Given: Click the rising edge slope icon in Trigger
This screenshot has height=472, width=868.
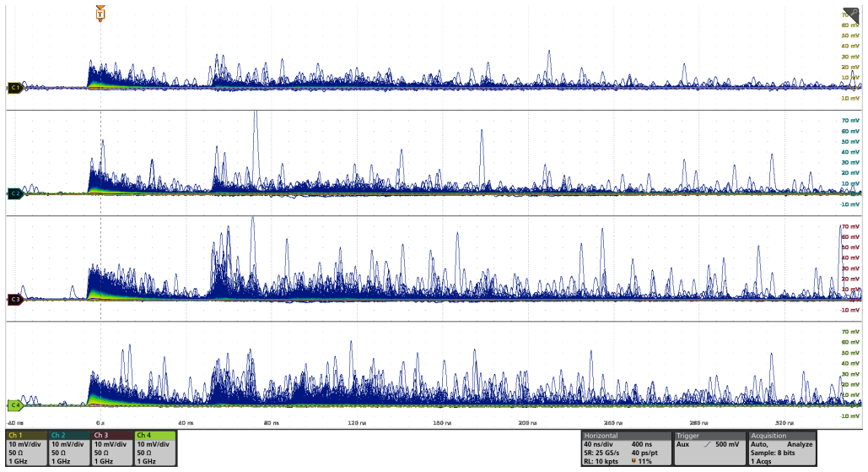Looking at the screenshot, I should click(x=708, y=444).
